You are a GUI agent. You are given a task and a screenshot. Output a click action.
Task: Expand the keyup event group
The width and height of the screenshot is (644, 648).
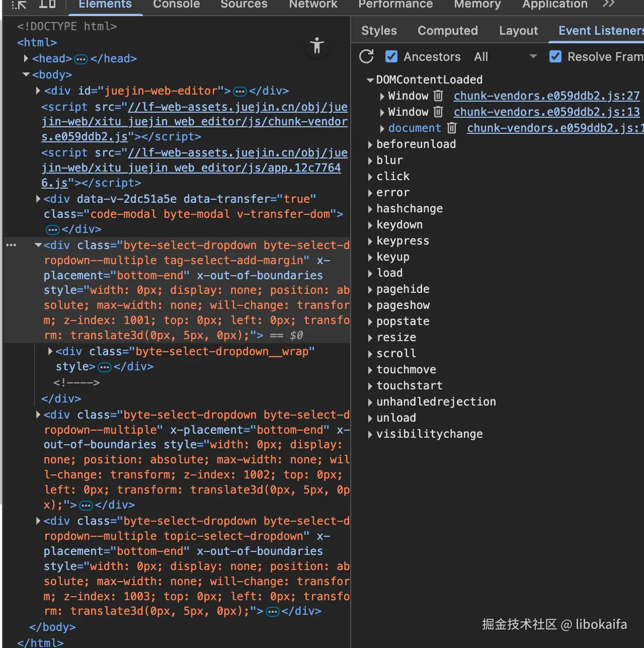coord(370,257)
